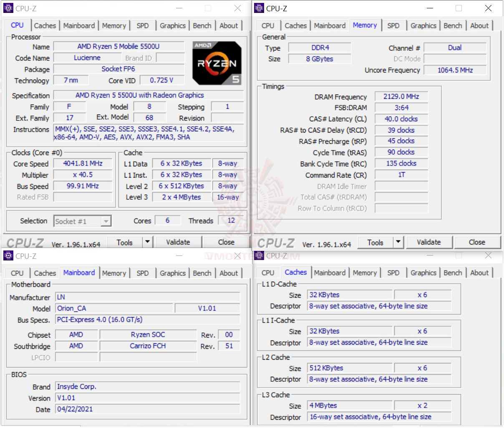Click the Bus Speed value '99.91 MHz'
This screenshot has height=428, width=504.
tap(83, 186)
